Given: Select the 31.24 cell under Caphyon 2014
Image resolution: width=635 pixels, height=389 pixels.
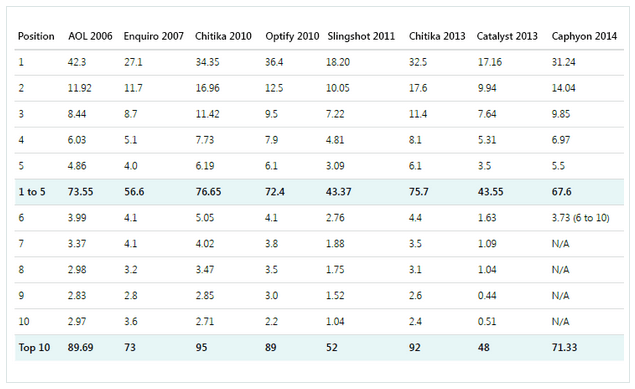Looking at the screenshot, I should point(563,62).
